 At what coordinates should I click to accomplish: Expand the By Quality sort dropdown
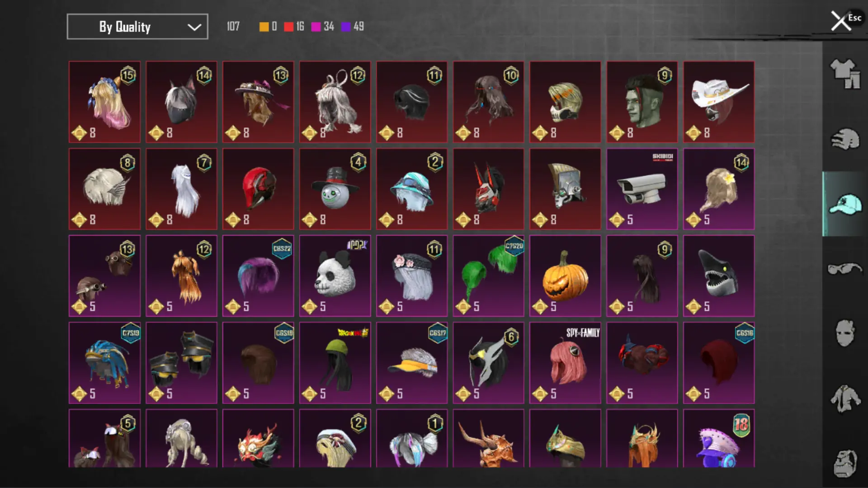(137, 27)
